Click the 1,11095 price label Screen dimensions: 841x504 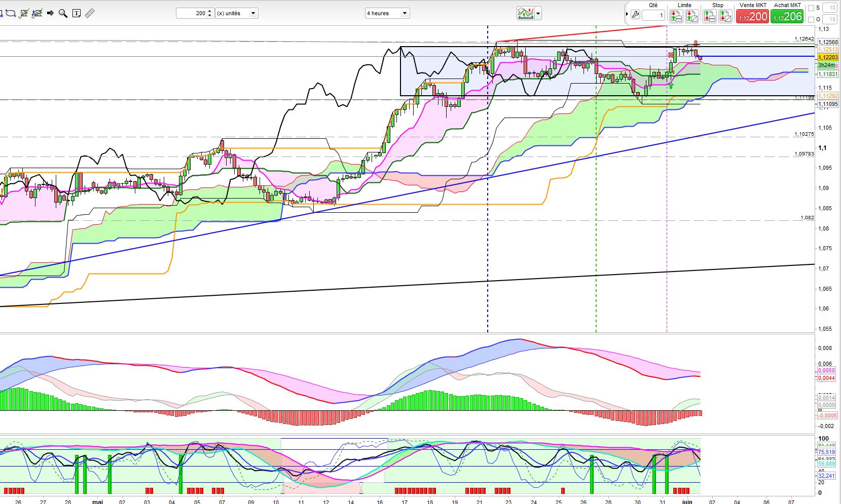point(827,104)
